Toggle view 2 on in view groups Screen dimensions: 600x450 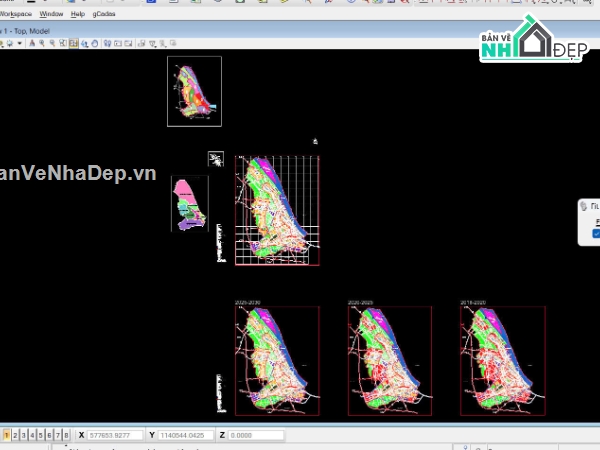(x=16, y=436)
